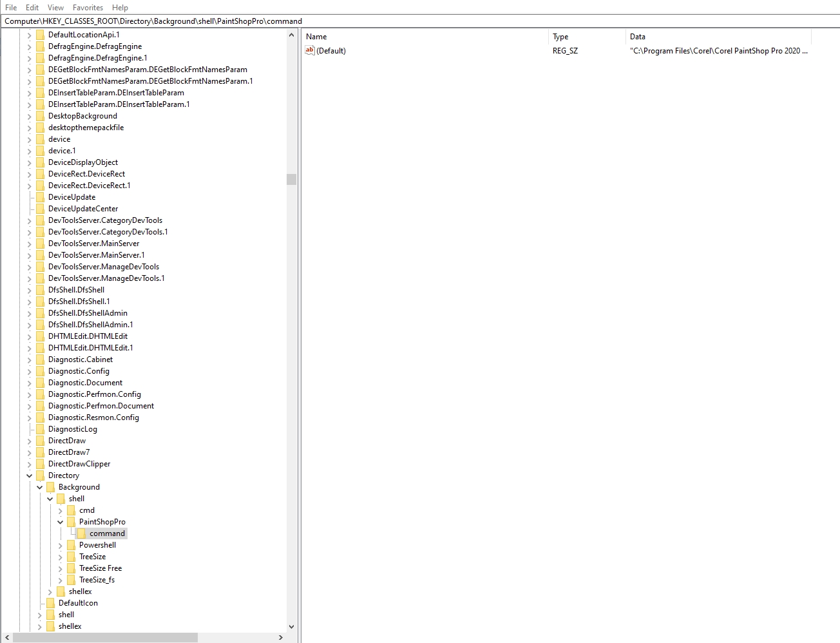Viewport: 840px width, 643px height.
Task: Click the TreeSize Free folder icon
Action: (71, 568)
